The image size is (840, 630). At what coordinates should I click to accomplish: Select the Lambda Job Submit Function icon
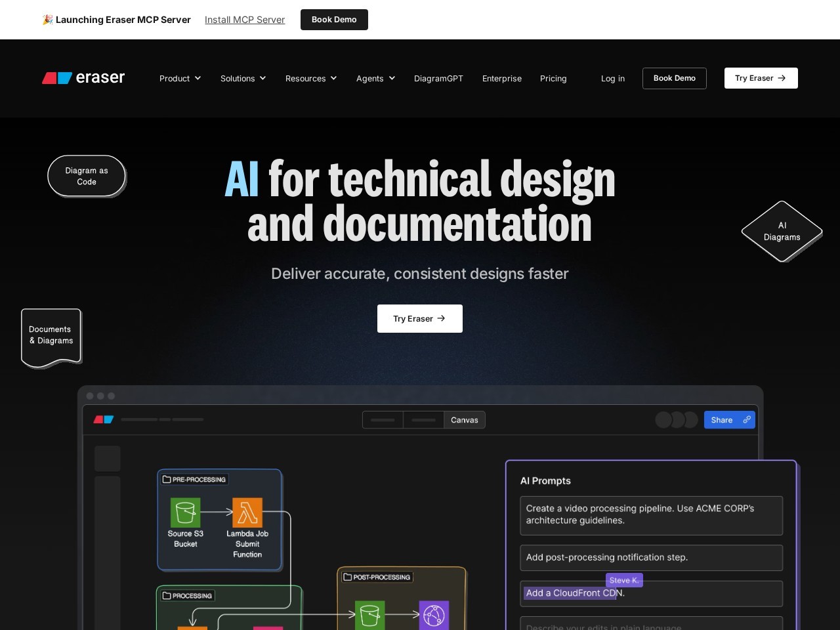point(247,513)
